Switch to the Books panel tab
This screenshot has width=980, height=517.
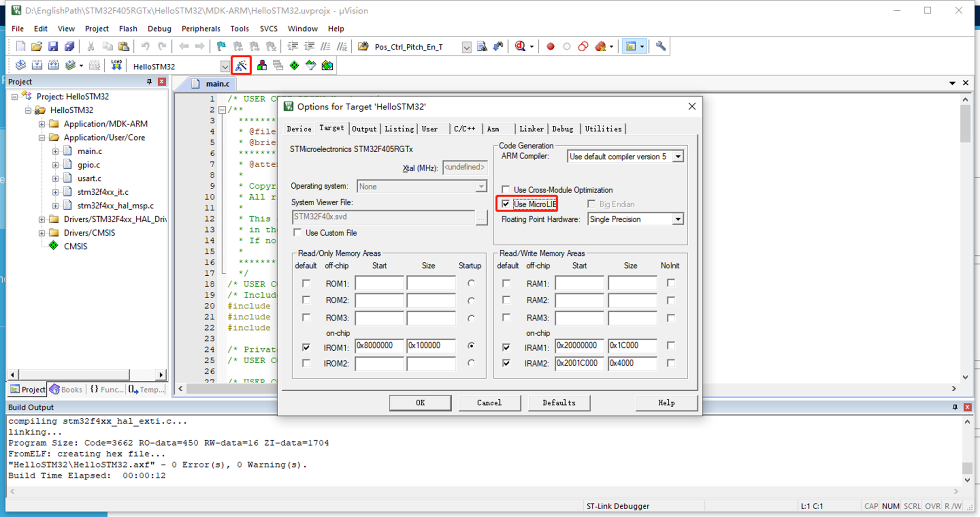point(66,389)
